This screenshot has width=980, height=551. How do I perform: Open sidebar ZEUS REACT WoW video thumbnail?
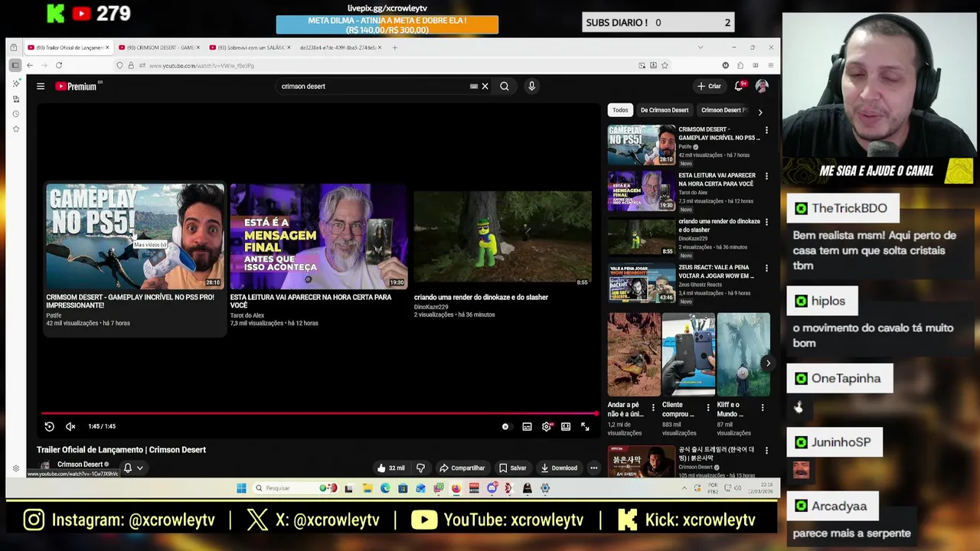coord(642,282)
